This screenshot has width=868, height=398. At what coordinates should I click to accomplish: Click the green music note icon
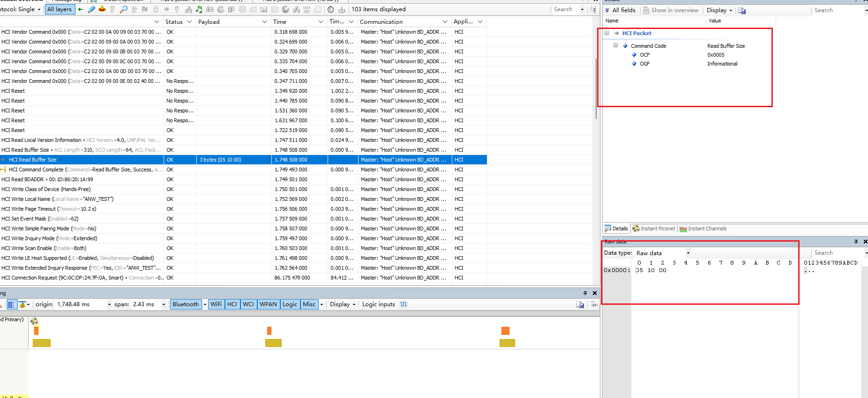coord(199,9)
